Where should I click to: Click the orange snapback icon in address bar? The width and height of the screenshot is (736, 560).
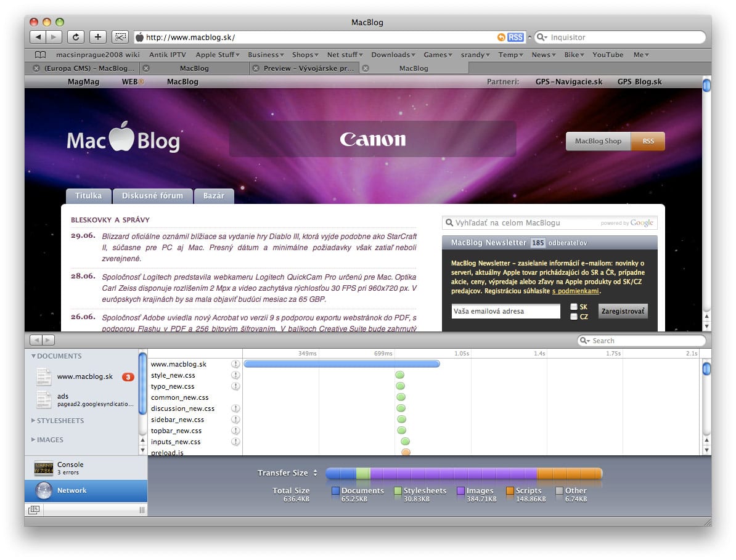click(x=501, y=37)
